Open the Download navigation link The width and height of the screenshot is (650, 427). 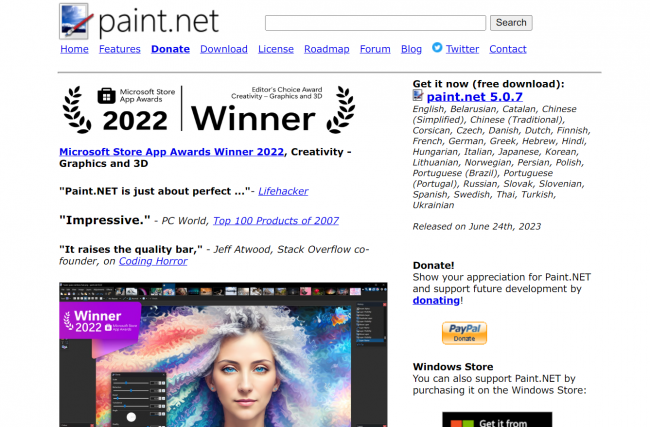pos(224,49)
